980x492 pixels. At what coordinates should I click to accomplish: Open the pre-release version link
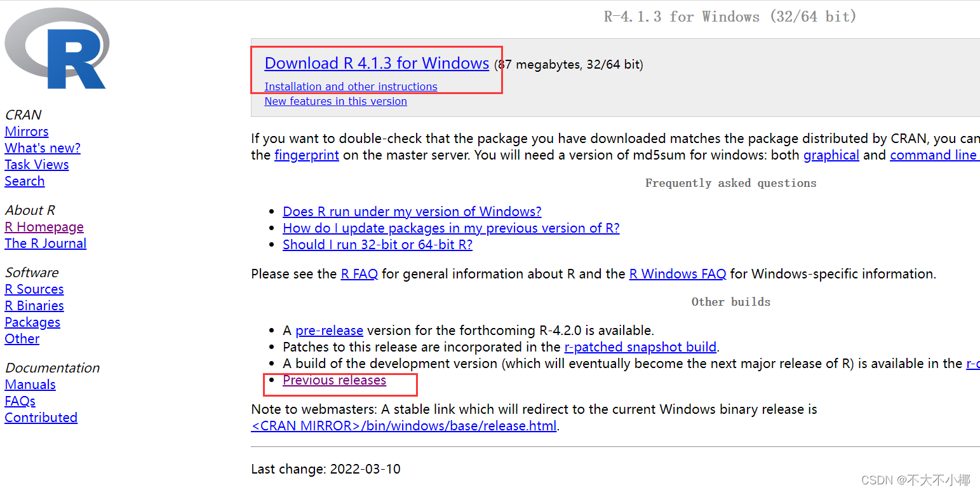[x=330, y=331]
